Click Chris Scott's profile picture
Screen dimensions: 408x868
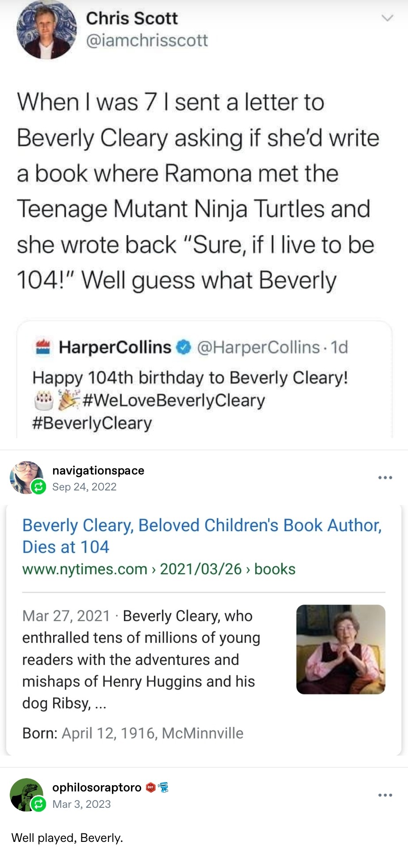pyautogui.click(x=46, y=29)
